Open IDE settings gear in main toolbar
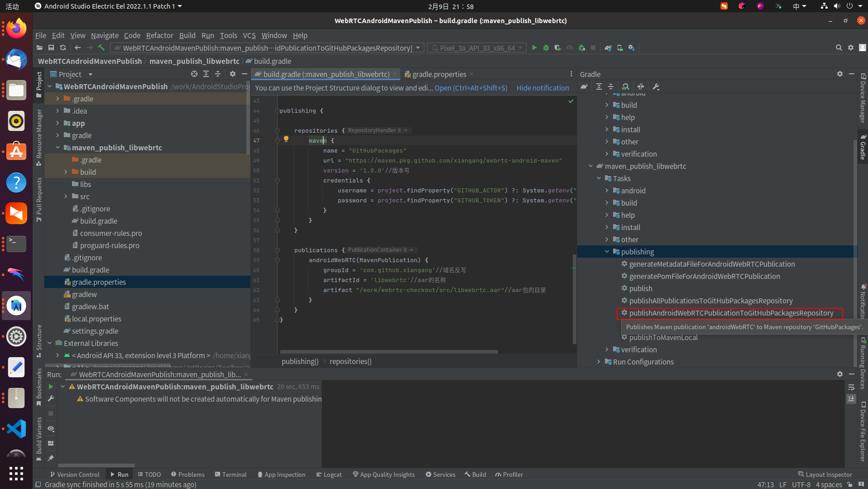868x489 pixels. (851, 48)
